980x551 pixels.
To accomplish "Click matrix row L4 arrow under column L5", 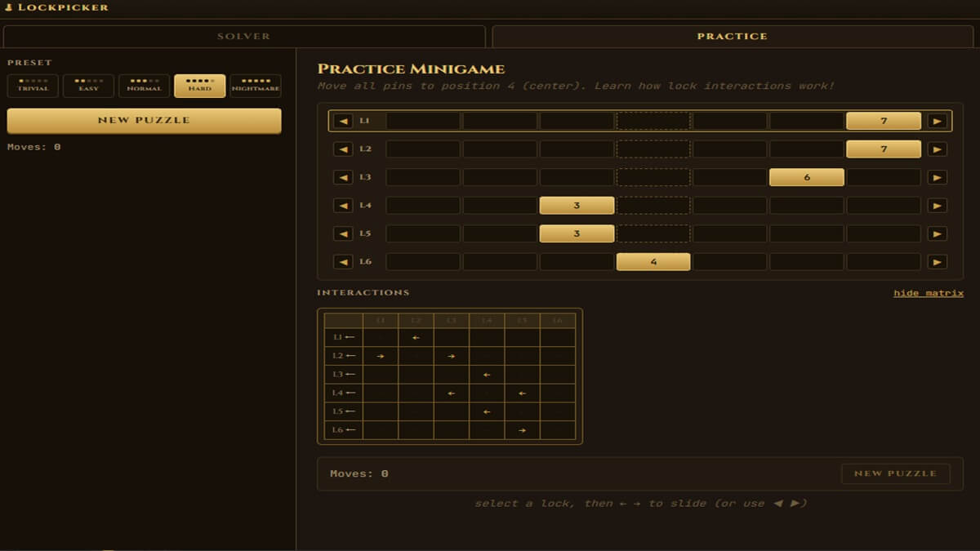I will pyautogui.click(x=522, y=393).
